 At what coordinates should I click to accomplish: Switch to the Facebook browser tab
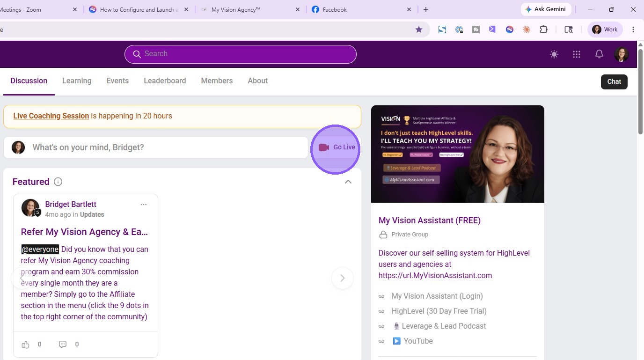362,9
